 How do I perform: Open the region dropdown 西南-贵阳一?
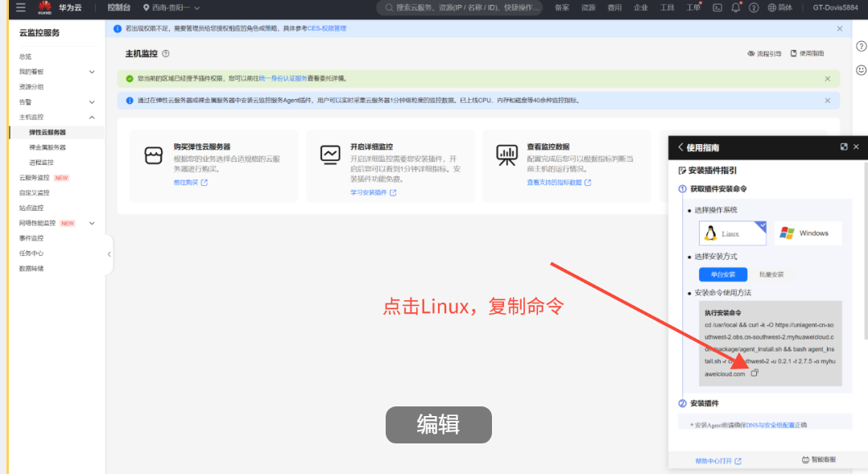[x=171, y=7]
